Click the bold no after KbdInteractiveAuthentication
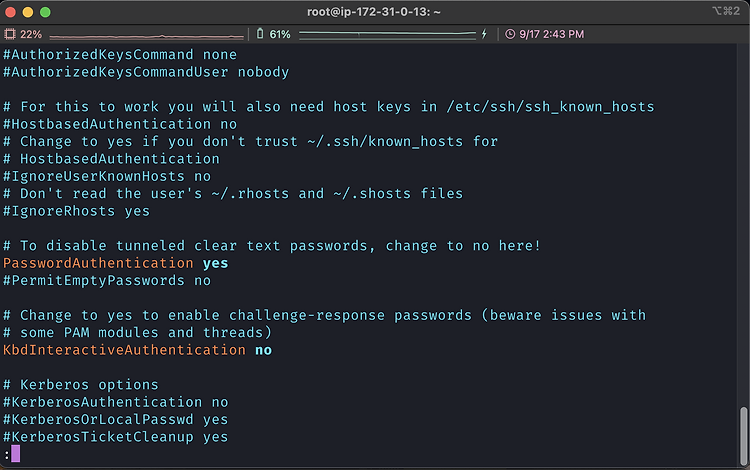 [263, 350]
